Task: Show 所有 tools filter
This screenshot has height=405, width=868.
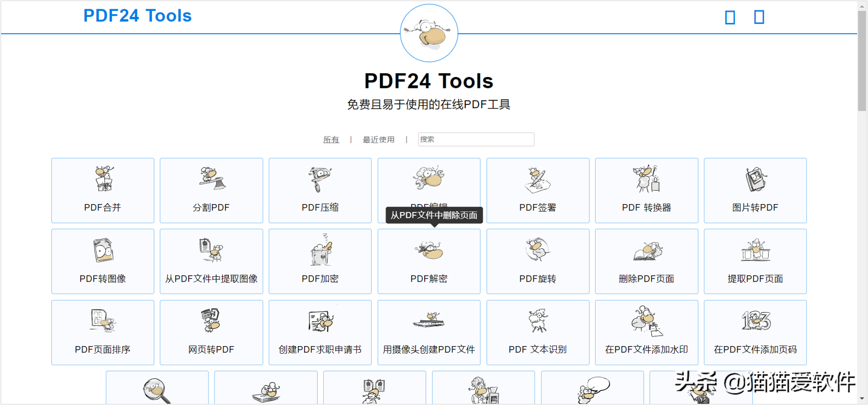Action: click(x=331, y=140)
